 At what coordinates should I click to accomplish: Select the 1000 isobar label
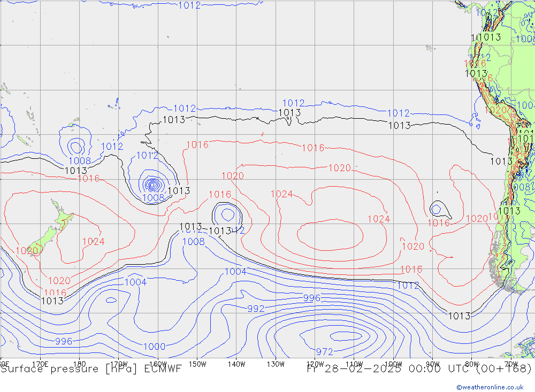coord(154,347)
